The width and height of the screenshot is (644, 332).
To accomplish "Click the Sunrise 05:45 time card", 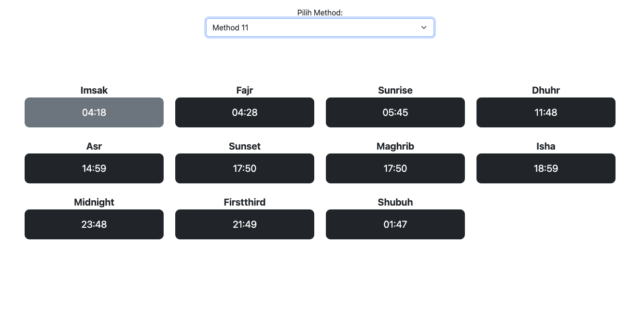I will click(395, 112).
